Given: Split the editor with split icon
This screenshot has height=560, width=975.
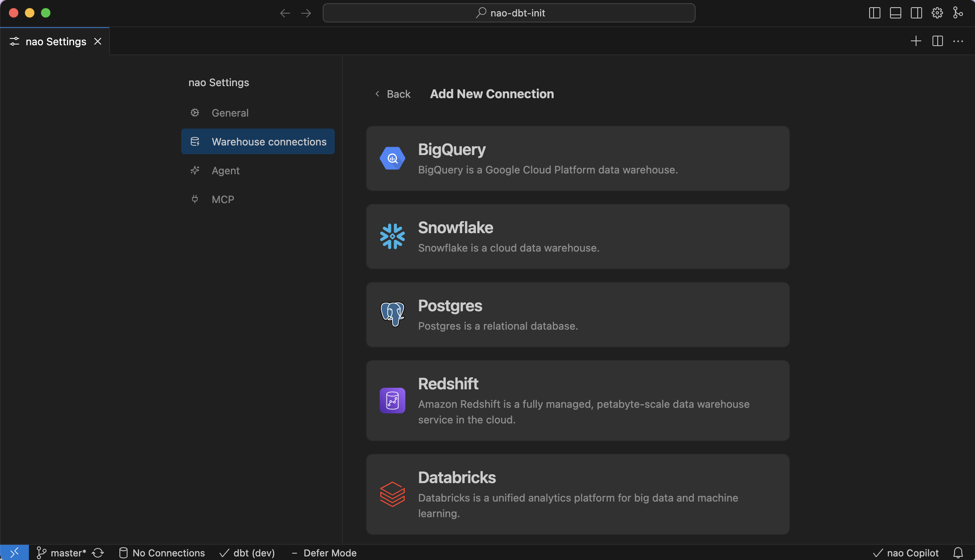Looking at the screenshot, I should 938,41.
